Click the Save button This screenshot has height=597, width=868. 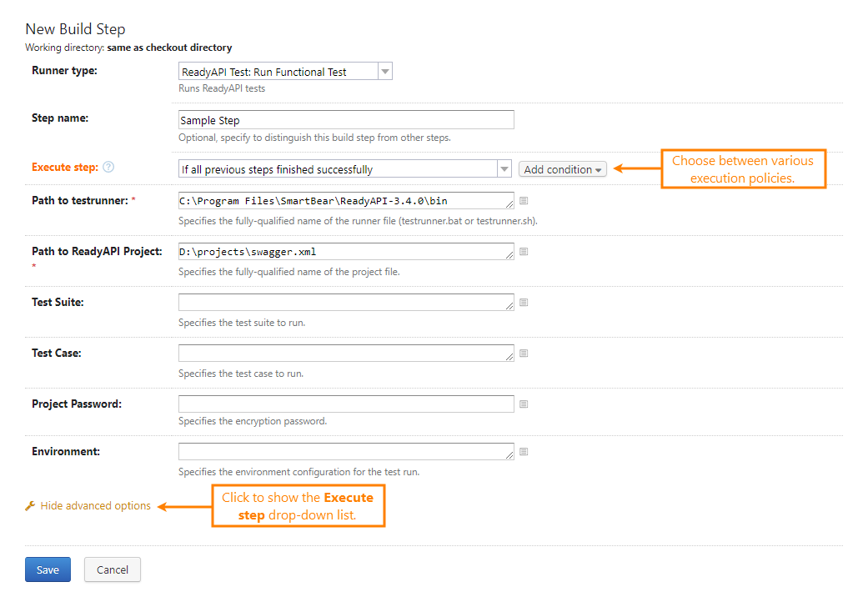point(48,569)
